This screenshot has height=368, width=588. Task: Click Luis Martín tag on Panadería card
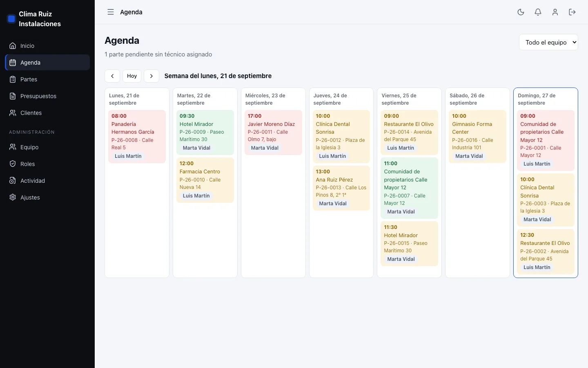(x=128, y=156)
